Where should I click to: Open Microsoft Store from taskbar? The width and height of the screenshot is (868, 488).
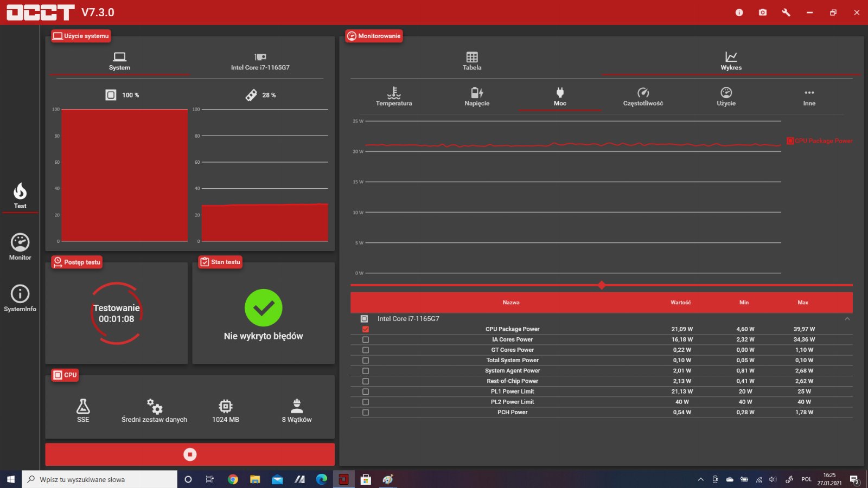coord(366,479)
